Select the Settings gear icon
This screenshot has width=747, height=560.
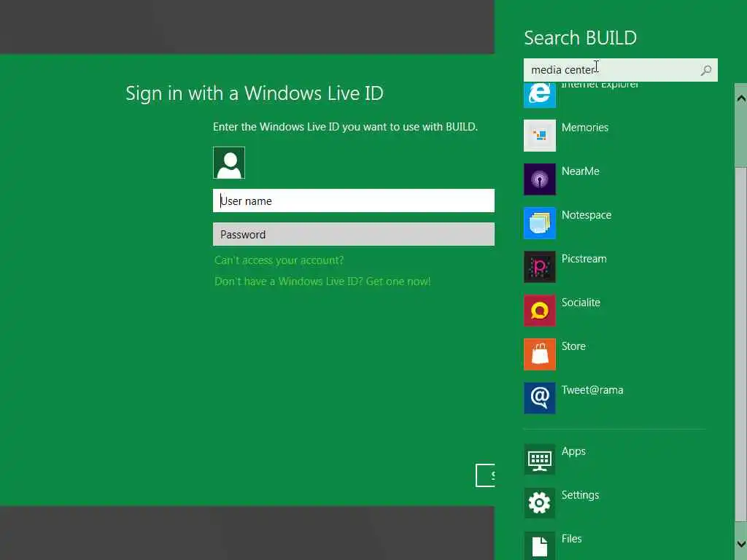pos(539,503)
